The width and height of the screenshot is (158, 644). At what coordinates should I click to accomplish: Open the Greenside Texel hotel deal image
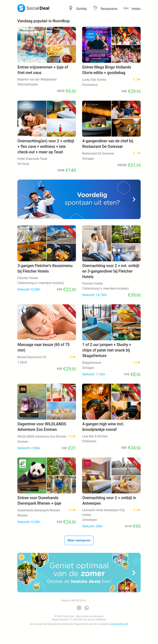pyautogui.click(x=47, y=118)
